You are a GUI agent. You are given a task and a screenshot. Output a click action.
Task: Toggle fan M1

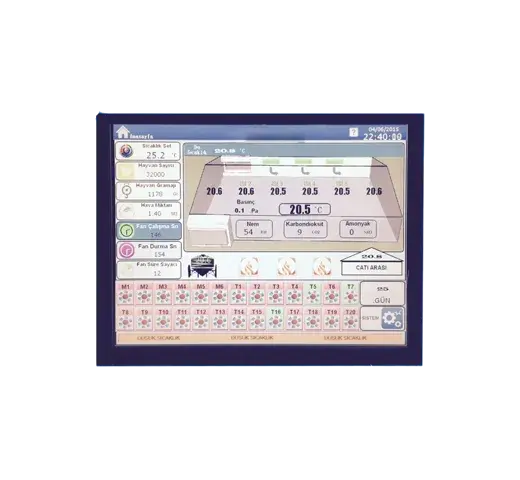pos(125,293)
